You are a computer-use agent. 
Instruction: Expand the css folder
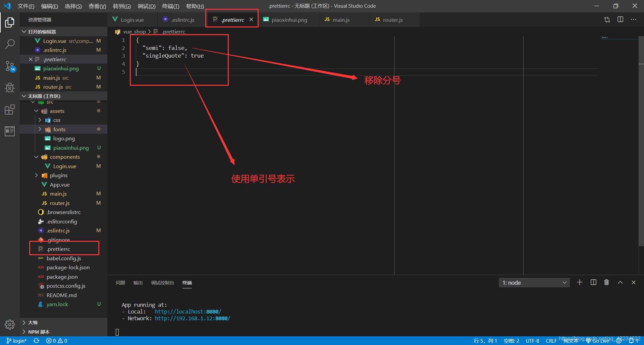40,120
